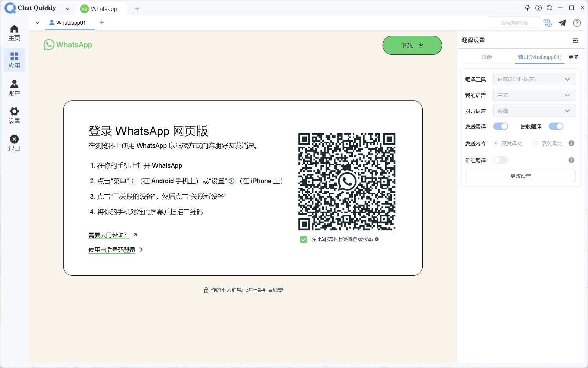The height and width of the screenshot is (368, 588).
Task: Click the green 下载 download button
Action: pos(412,45)
